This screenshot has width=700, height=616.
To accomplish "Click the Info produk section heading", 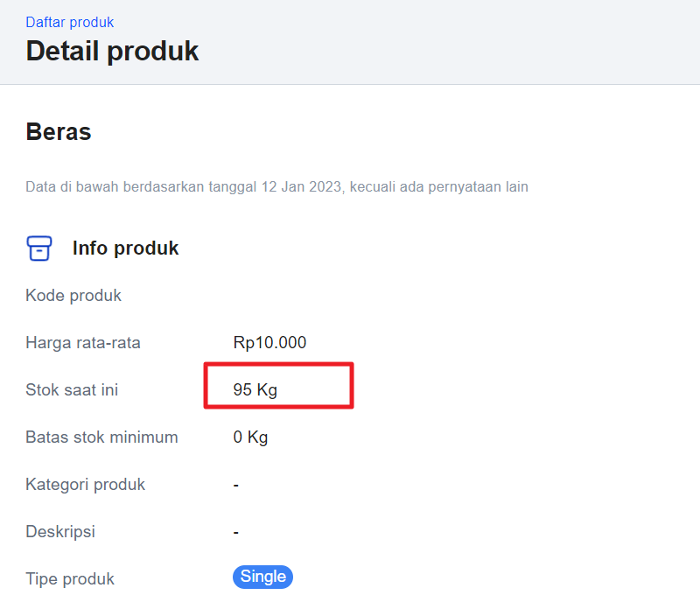I will pos(125,248).
